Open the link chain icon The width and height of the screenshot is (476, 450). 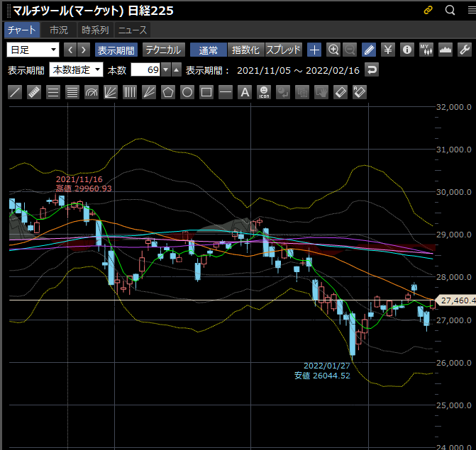(x=428, y=10)
